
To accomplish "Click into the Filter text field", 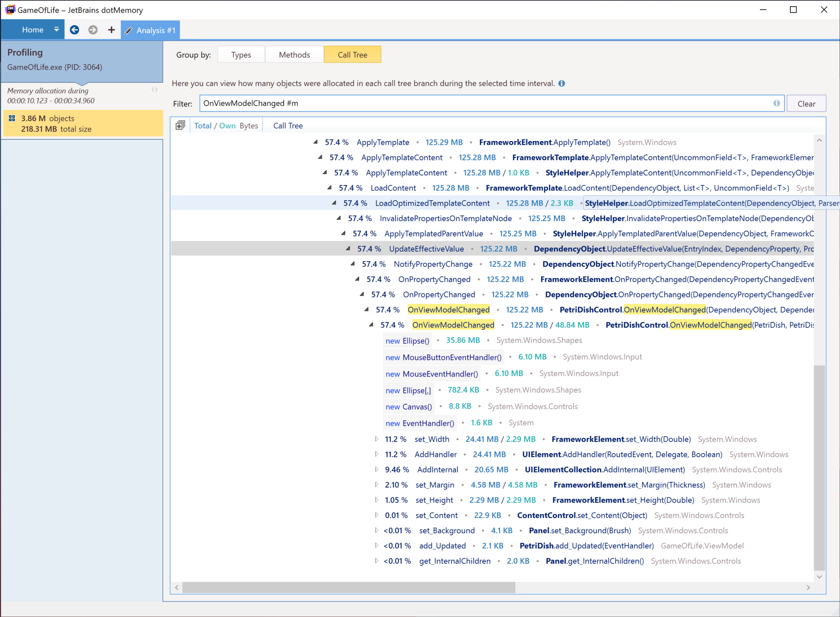I will [485, 104].
